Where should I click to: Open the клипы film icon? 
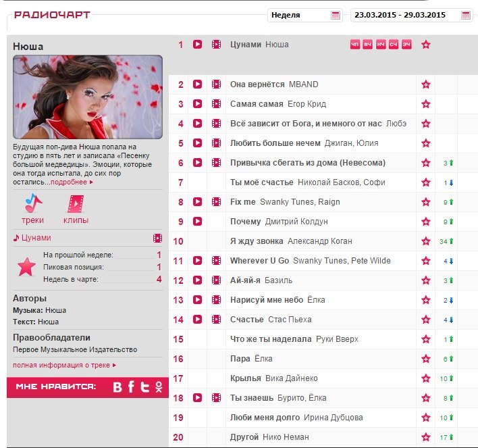coord(76,203)
